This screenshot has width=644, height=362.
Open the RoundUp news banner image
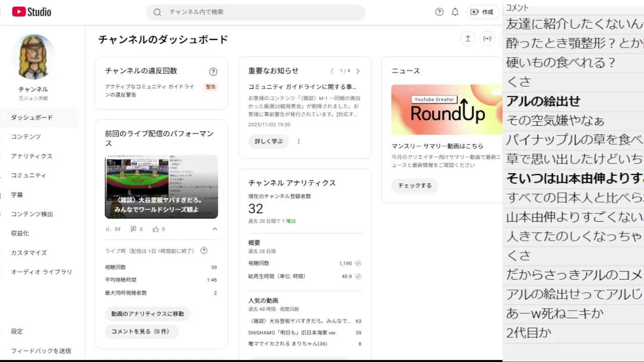click(x=447, y=110)
